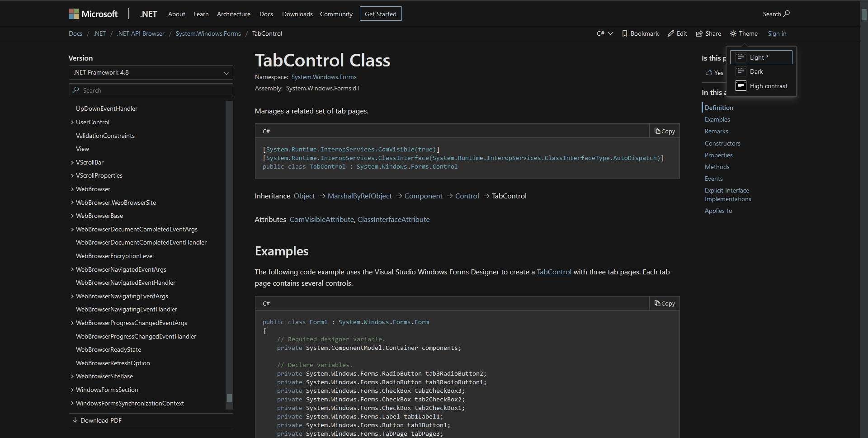Viewport: 868px width, 438px height.
Task: Expand WebBrowserNavigatedEventArgs tree node
Action: [72, 269]
